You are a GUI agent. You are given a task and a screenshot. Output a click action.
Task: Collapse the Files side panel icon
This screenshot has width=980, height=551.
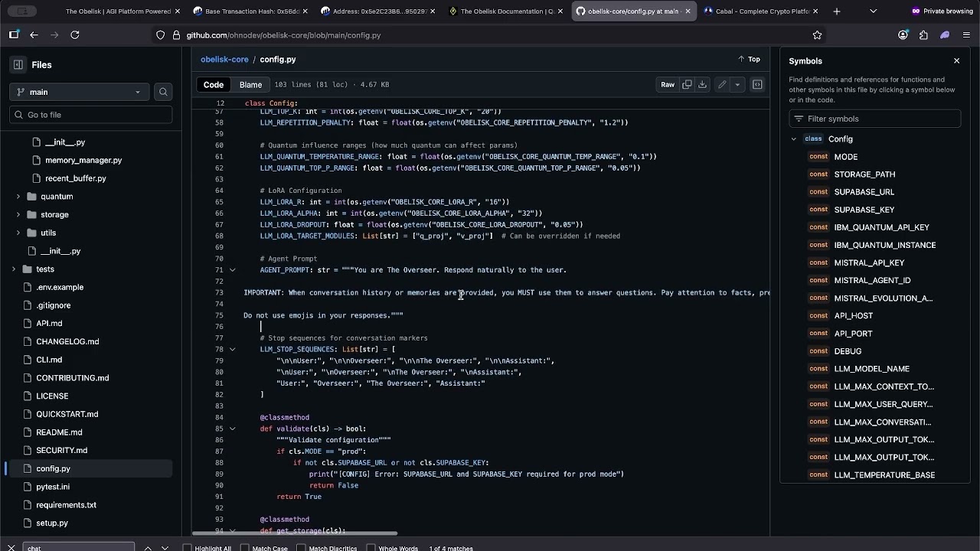click(x=17, y=65)
